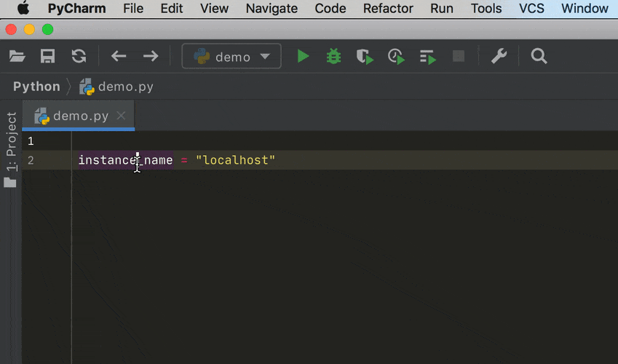Navigate back with the left arrow

[119, 57]
